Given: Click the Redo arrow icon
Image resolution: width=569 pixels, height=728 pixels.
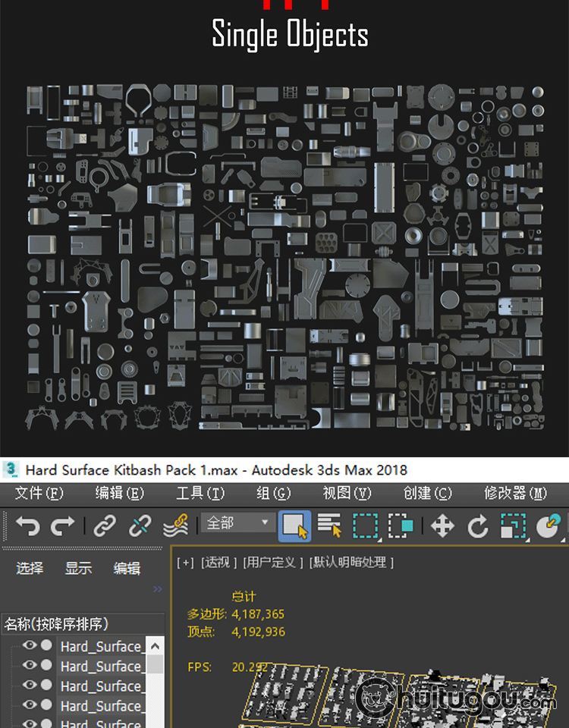Looking at the screenshot, I should point(62,526).
